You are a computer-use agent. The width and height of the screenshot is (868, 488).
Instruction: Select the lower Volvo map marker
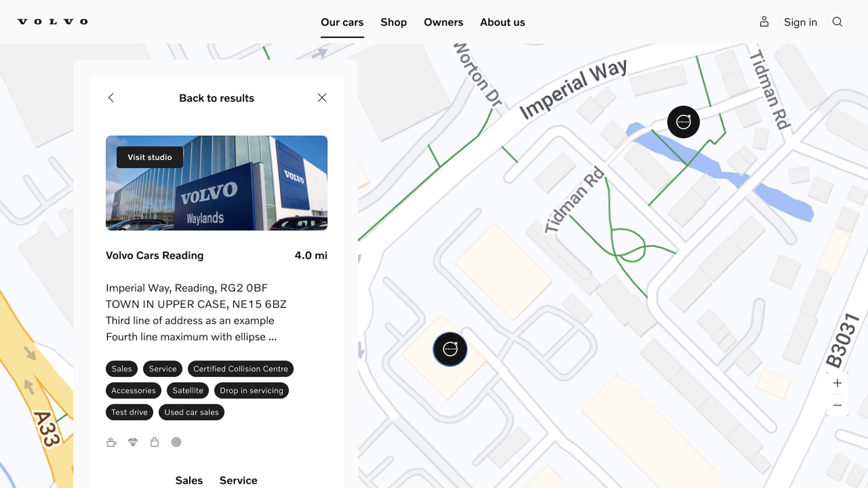450,349
